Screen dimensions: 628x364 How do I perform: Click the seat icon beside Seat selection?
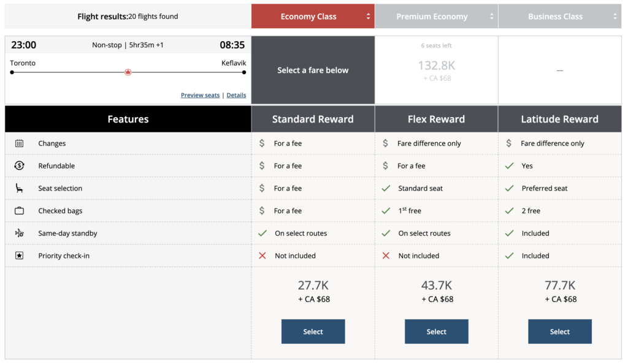coord(20,188)
